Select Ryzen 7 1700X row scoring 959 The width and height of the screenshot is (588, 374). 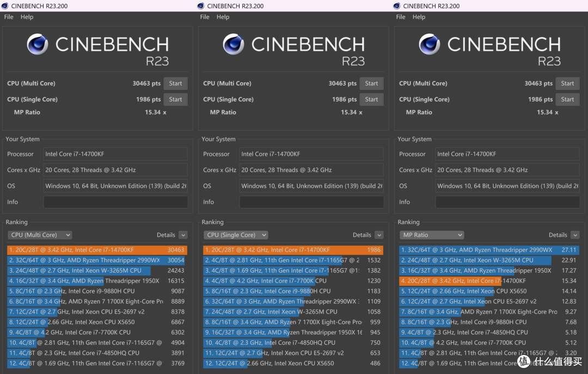[x=293, y=322]
